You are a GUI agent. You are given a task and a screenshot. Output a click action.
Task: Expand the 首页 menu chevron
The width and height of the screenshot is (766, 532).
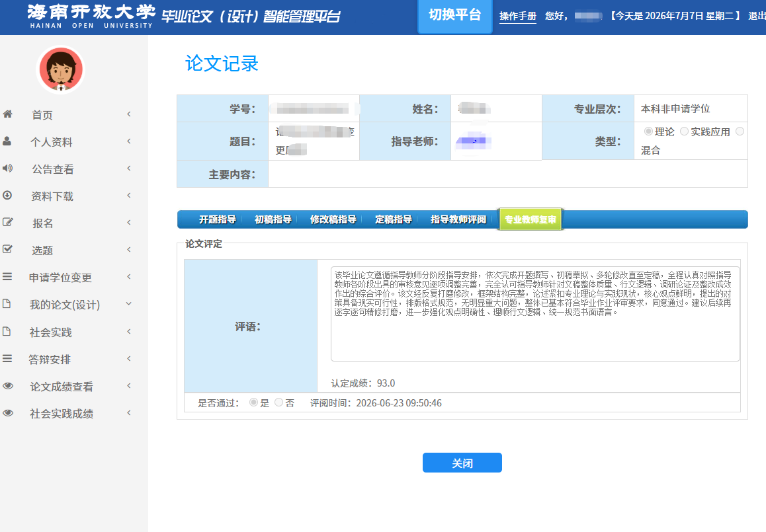129,114
